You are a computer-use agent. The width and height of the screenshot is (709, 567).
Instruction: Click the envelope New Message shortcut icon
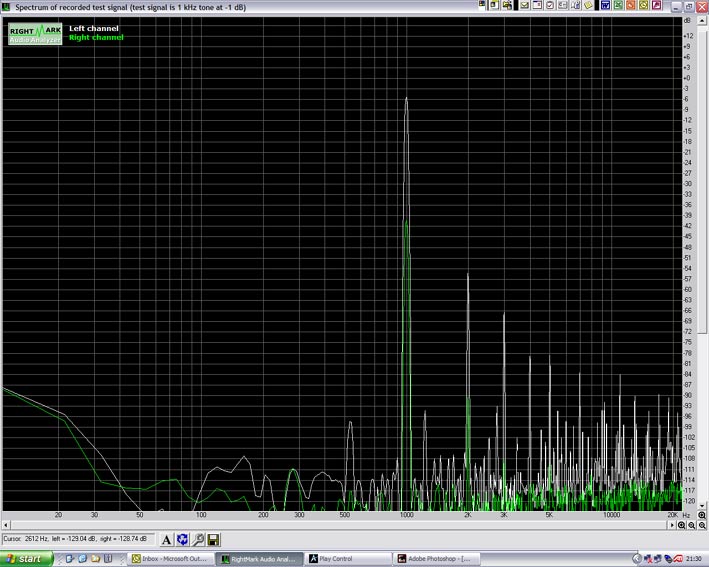tap(525, 5)
